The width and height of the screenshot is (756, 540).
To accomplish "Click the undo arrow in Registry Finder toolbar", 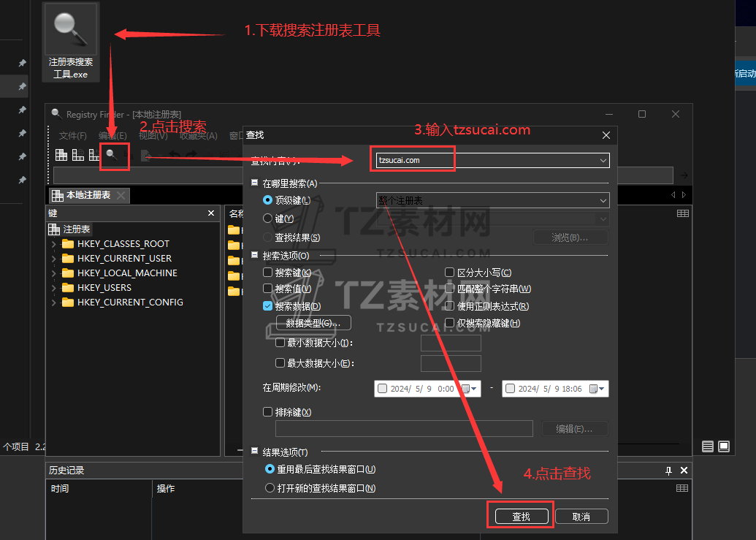I will click(x=175, y=155).
